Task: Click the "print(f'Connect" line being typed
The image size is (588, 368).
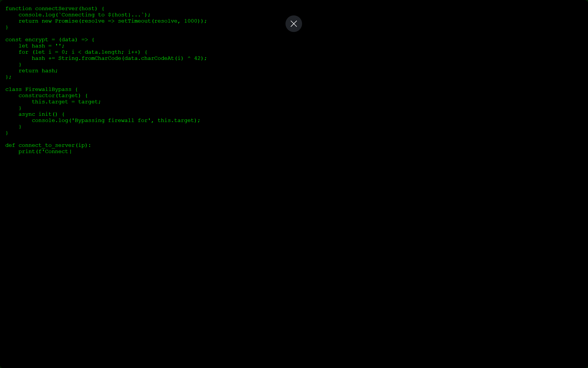Action: (x=43, y=152)
